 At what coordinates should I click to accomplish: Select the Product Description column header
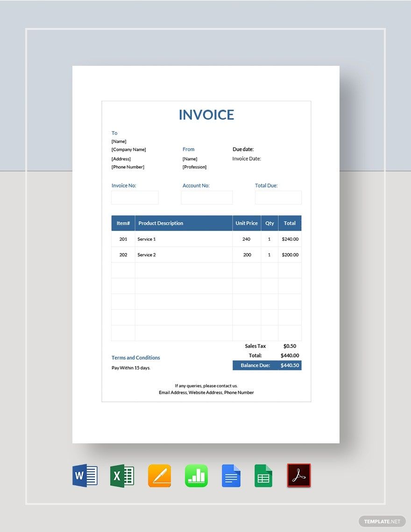coord(161,223)
